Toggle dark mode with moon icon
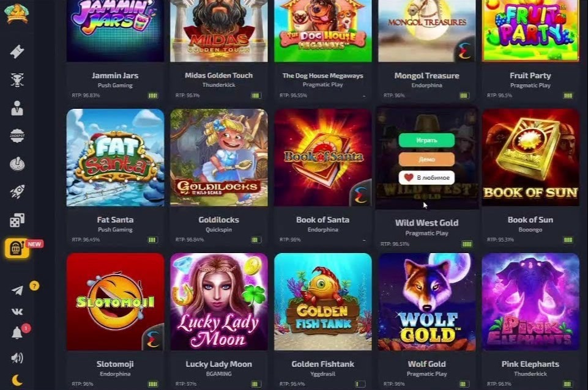 point(17,380)
